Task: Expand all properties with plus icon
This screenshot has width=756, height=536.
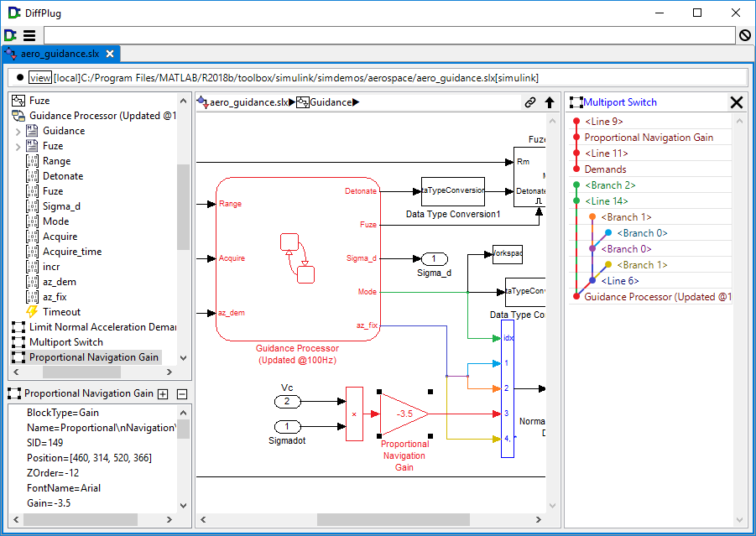Action: coord(163,393)
